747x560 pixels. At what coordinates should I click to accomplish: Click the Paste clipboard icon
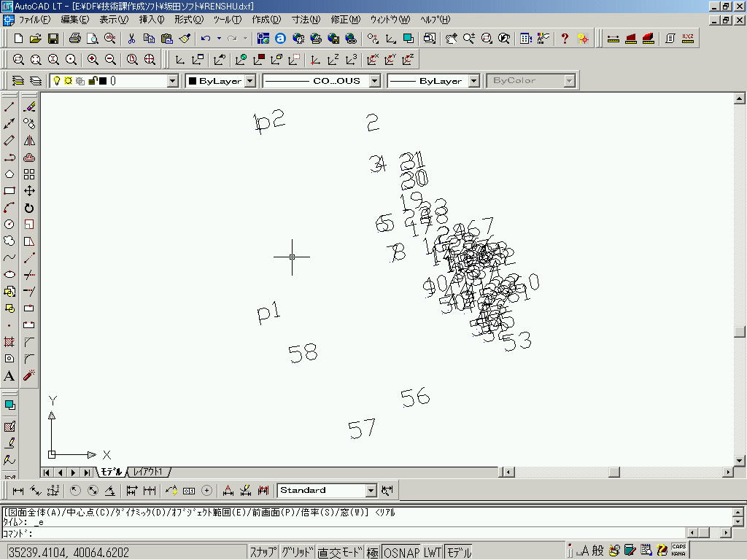pyautogui.click(x=167, y=39)
